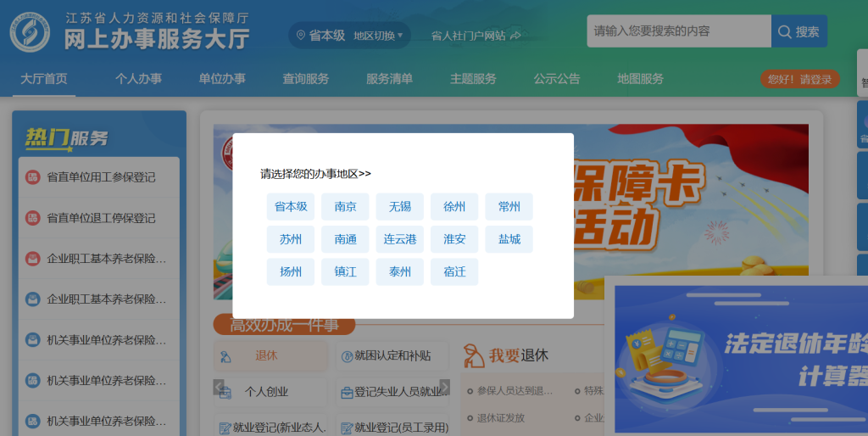Viewport: 868px width, 436px height.
Task: Click the 搜索 search button
Action: coord(798,31)
